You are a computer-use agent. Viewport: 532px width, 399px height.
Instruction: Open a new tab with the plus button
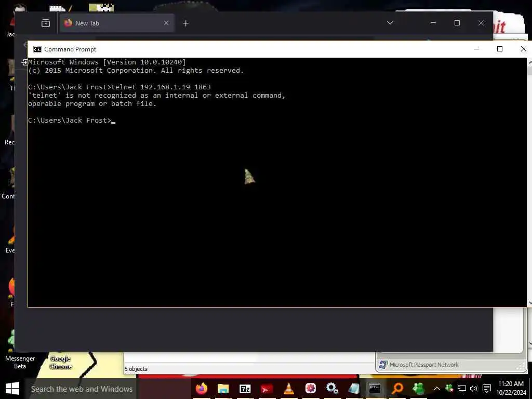pos(185,23)
